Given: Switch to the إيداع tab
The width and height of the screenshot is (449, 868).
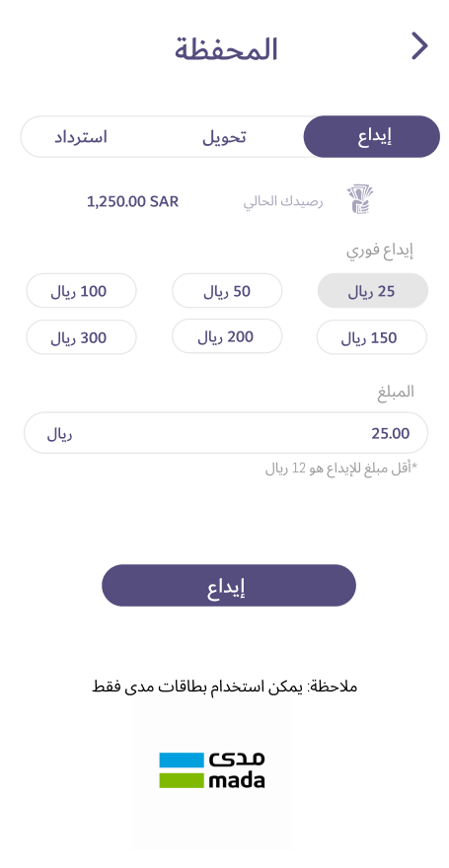Looking at the screenshot, I should click(371, 137).
